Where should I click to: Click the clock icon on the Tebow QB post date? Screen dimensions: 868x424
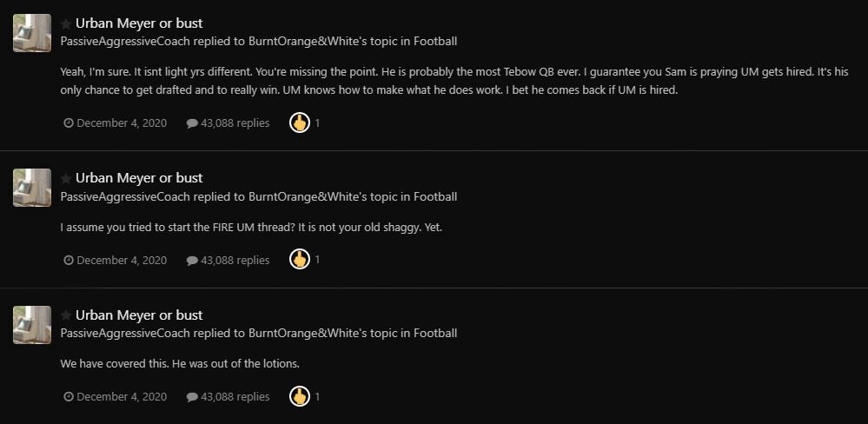[69, 123]
